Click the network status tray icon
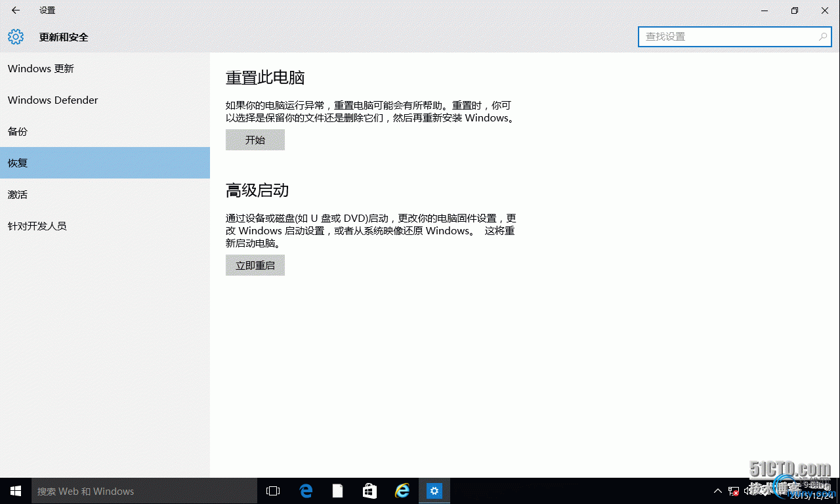The width and height of the screenshot is (840, 504). point(734,491)
